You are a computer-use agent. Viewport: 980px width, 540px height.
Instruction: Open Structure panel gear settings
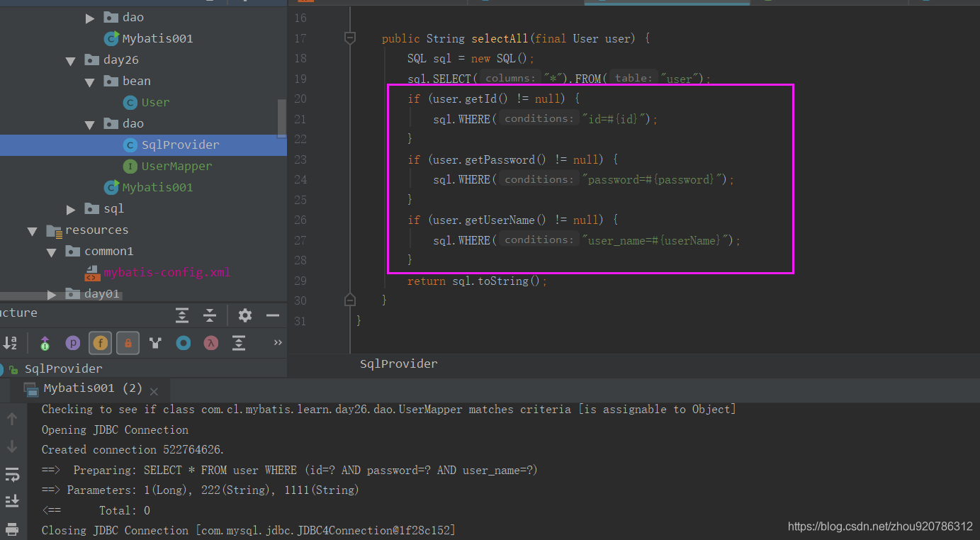pos(245,315)
